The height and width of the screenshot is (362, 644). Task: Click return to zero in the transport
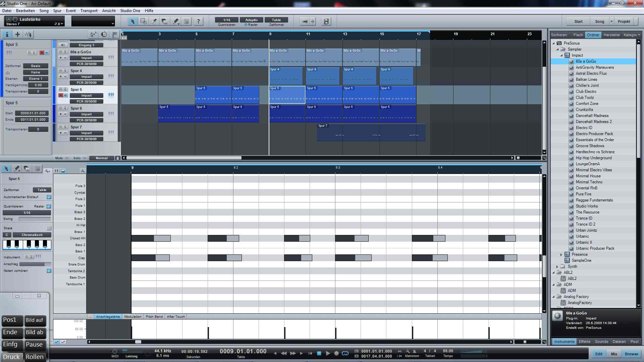[x=310, y=353]
